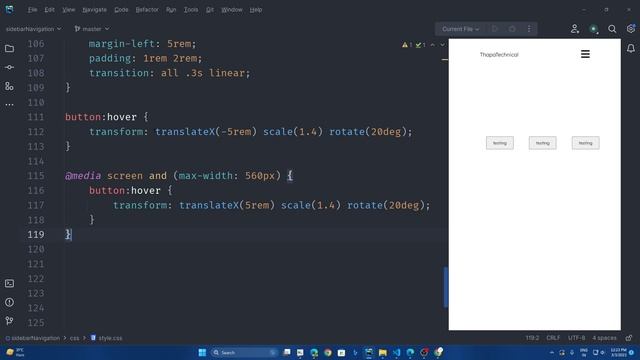Open run widget more actions menu
640x360 pixels.
[x=529, y=29]
